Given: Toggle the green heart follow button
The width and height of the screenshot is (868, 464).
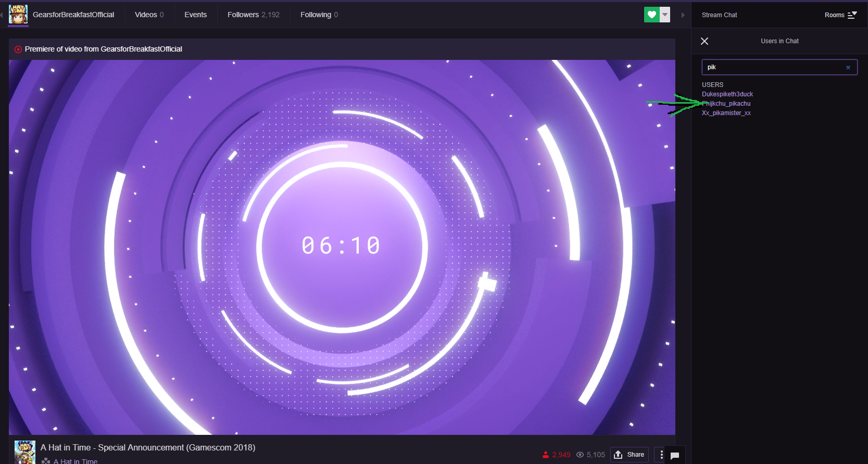Looking at the screenshot, I should point(652,15).
